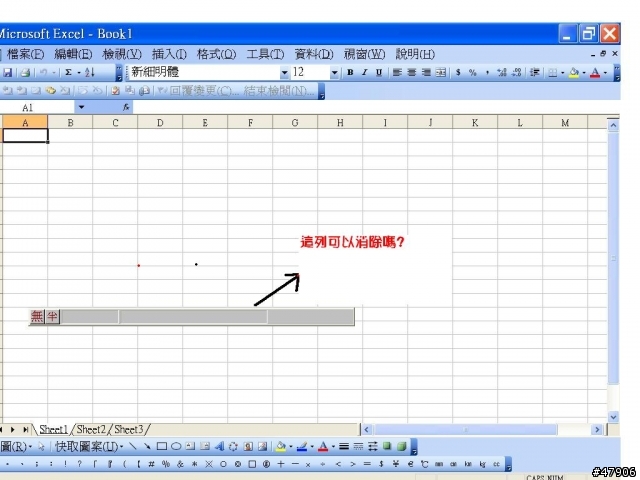Open the 檢視(V) menu
This screenshot has height=480, width=640.
[122, 54]
